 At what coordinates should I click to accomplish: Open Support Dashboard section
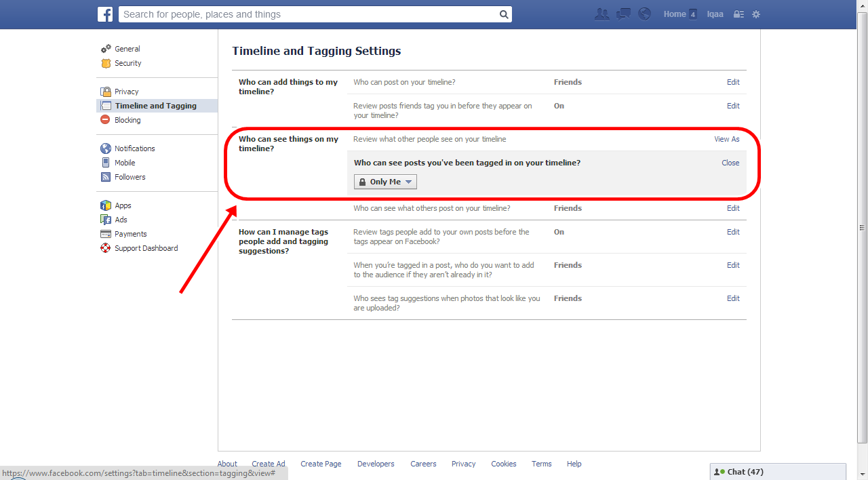coord(146,248)
